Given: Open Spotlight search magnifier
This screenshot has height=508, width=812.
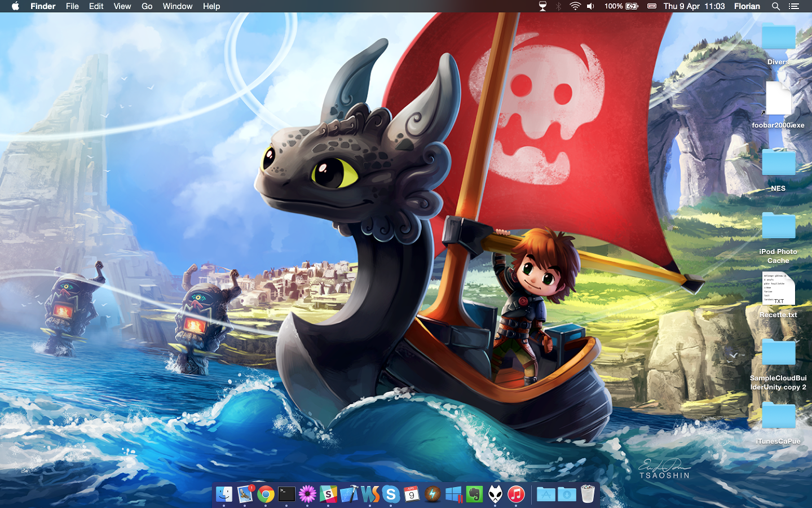Looking at the screenshot, I should [x=775, y=6].
